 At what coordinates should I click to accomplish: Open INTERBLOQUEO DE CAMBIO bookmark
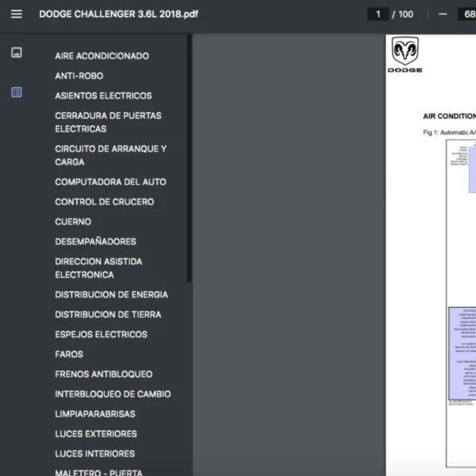tap(113, 394)
